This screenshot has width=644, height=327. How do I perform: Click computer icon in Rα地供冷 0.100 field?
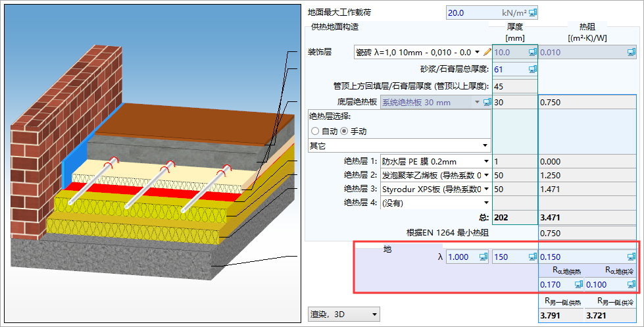(x=632, y=284)
